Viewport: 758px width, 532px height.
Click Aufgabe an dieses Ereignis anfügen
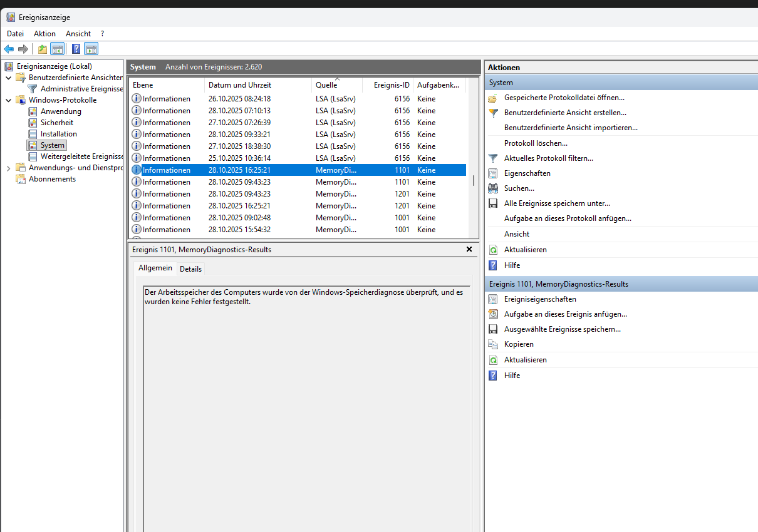click(x=566, y=314)
